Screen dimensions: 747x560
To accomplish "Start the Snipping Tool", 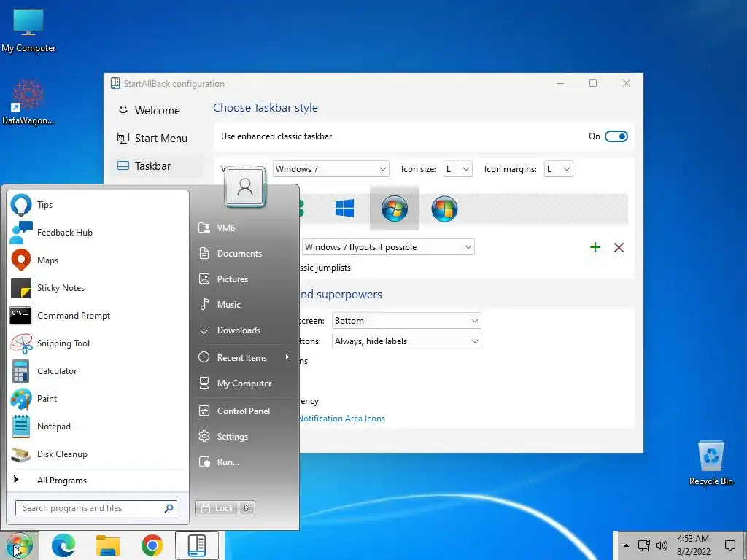I will click(98, 343).
